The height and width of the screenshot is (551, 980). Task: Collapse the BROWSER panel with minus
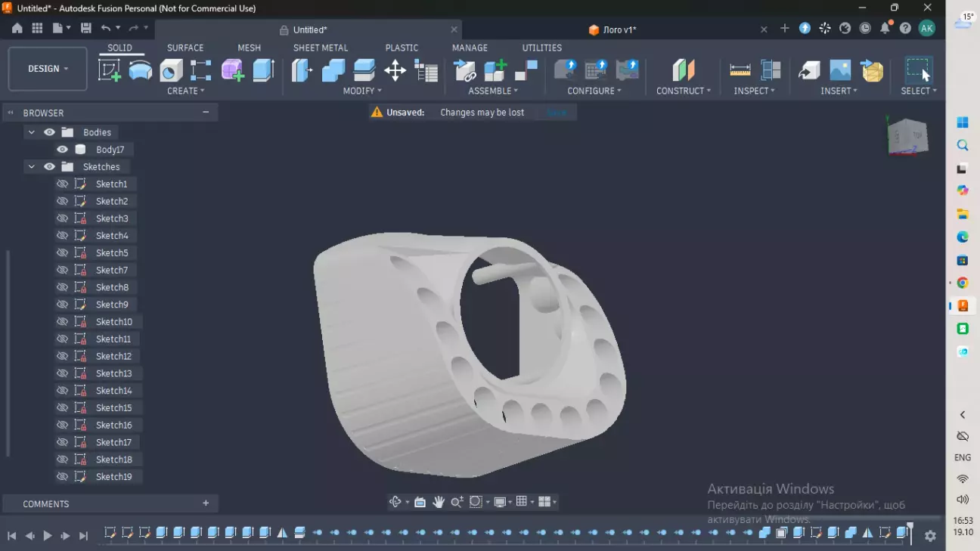pyautogui.click(x=206, y=112)
